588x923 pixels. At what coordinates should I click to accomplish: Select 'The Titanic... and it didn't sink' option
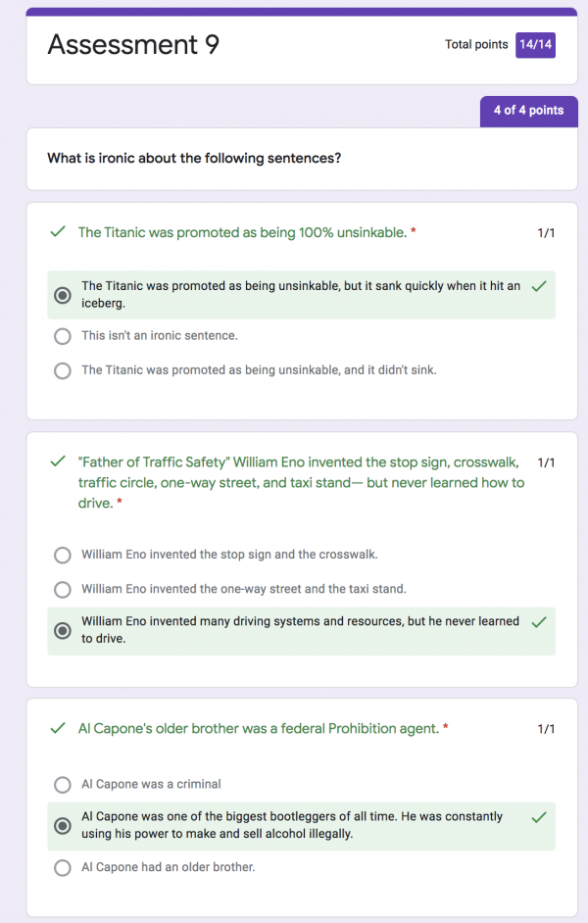point(62,370)
